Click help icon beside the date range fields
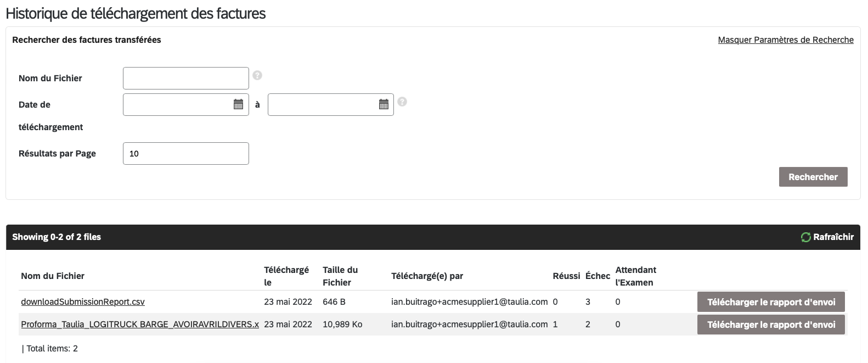 pyautogui.click(x=402, y=102)
